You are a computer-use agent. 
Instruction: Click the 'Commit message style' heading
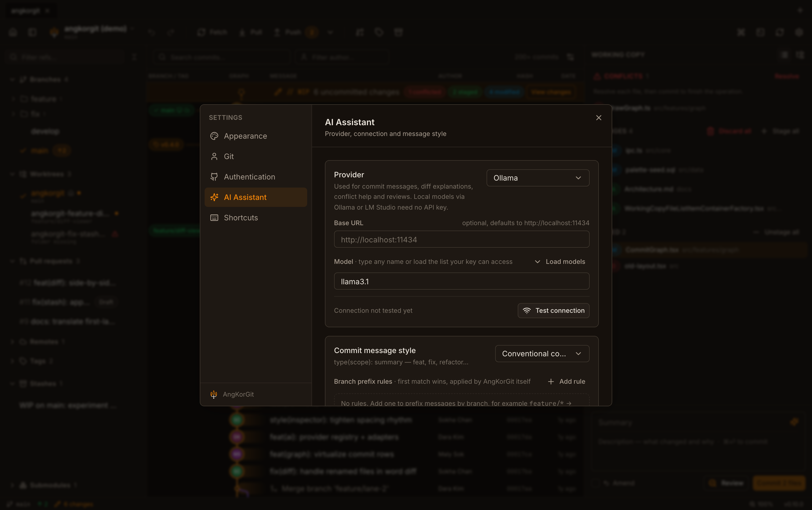[375, 350]
